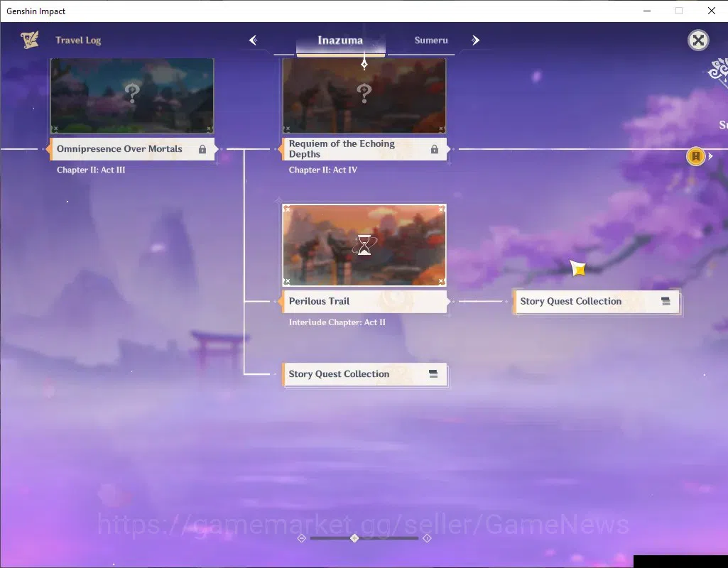The height and width of the screenshot is (568, 728).
Task: Click lock icon on Requiem of Echoing Depths
Action: click(x=435, y=149)
